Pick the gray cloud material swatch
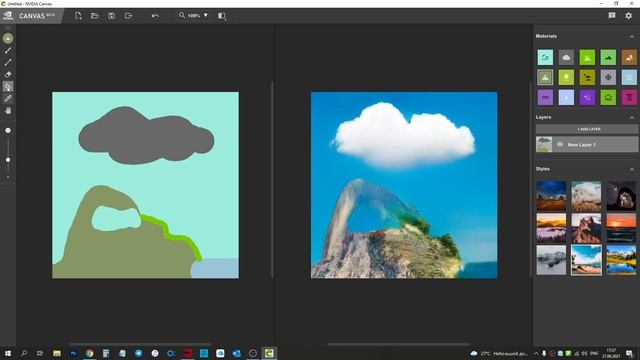The width and height of the screenshot is (640, 360). point(566,58)
